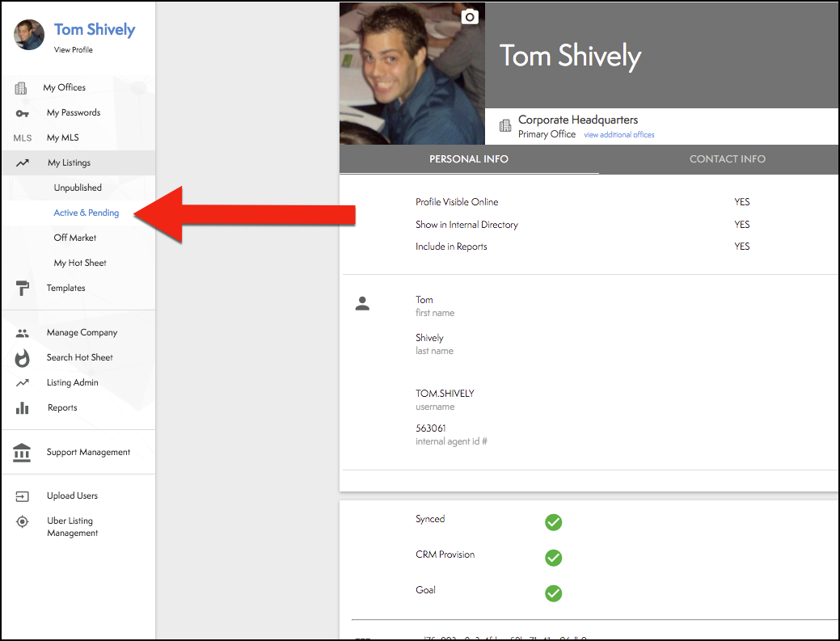Image resolution: width=840 pixels, height=641 pixels.
Task: Open the View Profile link
Action: click(x=74, y=50)
